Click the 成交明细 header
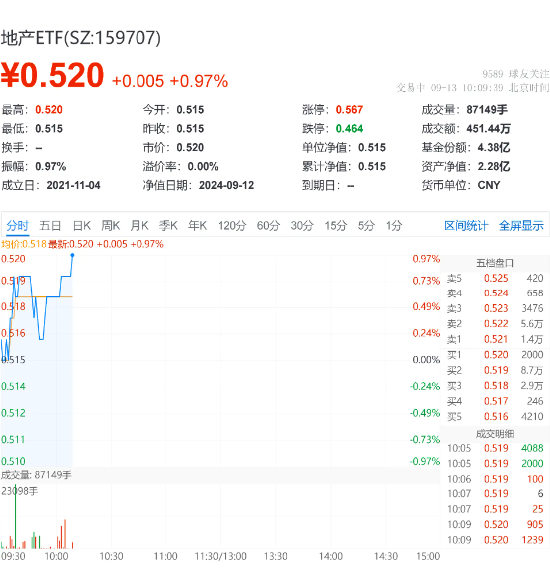550x583 pixels. pyautogui.click(x=495, y=434)
